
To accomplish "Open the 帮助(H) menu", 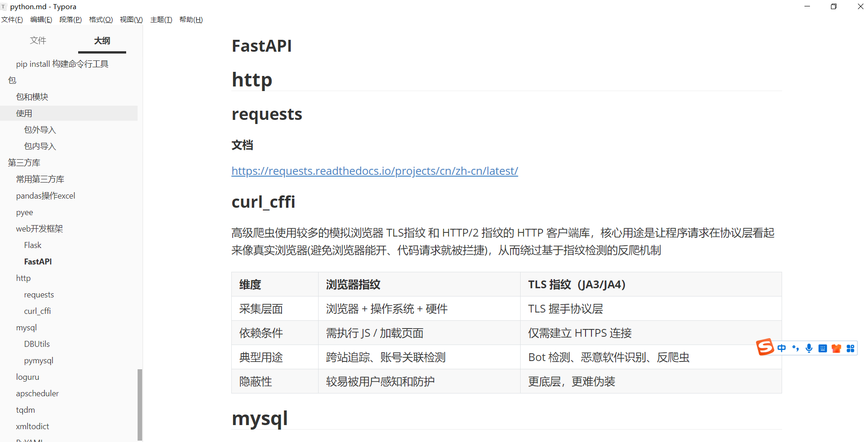I will tap(191, 20).
